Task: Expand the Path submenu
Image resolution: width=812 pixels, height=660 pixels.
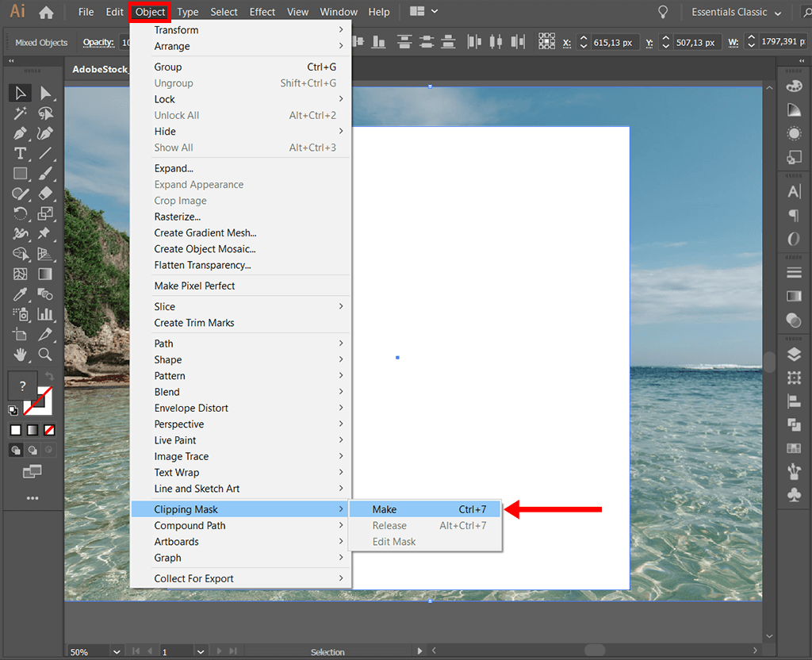Action: point(241,343)
